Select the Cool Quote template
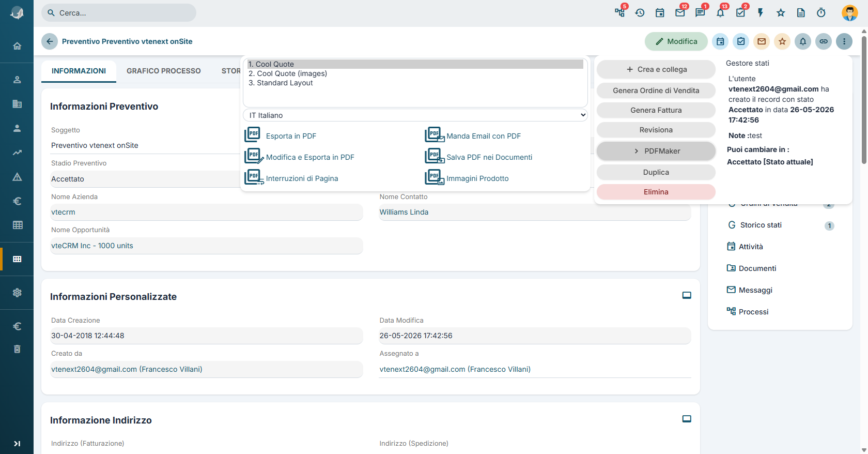The image size is (868, 454). click(415, 64)
